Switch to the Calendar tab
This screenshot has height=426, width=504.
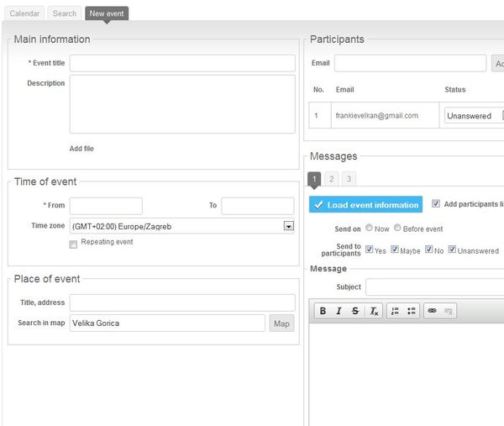[24, 13]
